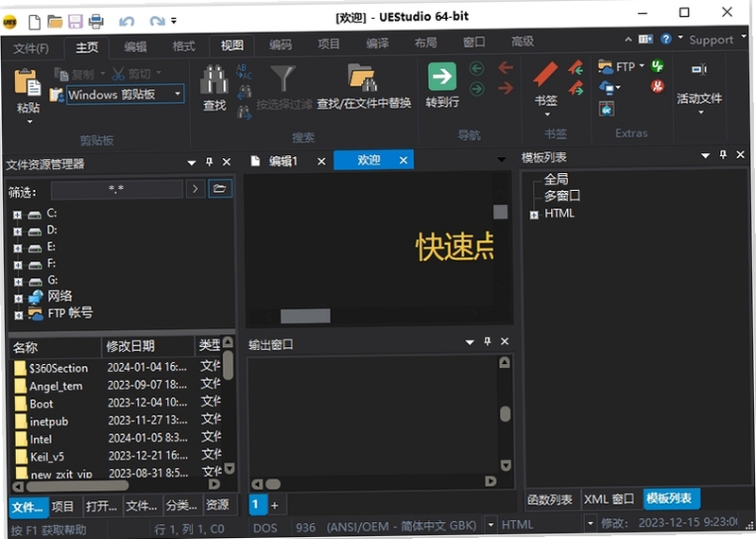Click the red 书签 bookmark icon
756x539 pixels.
(545, 76)
